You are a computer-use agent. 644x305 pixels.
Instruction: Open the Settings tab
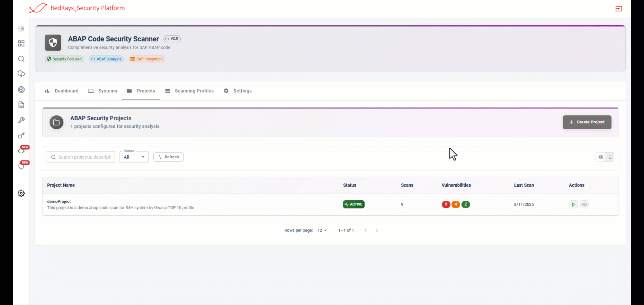(x=238, y=91)
